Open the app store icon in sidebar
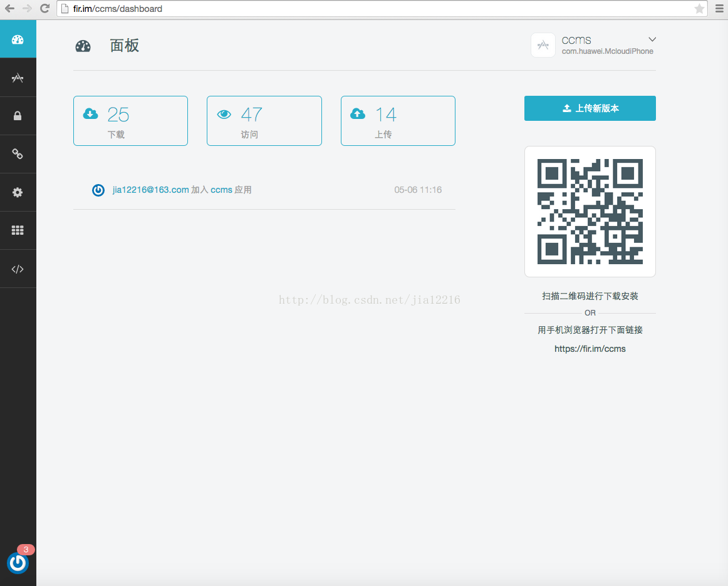Image resolution: width=728 pixels, height=586 pixels. click(18, 78)
